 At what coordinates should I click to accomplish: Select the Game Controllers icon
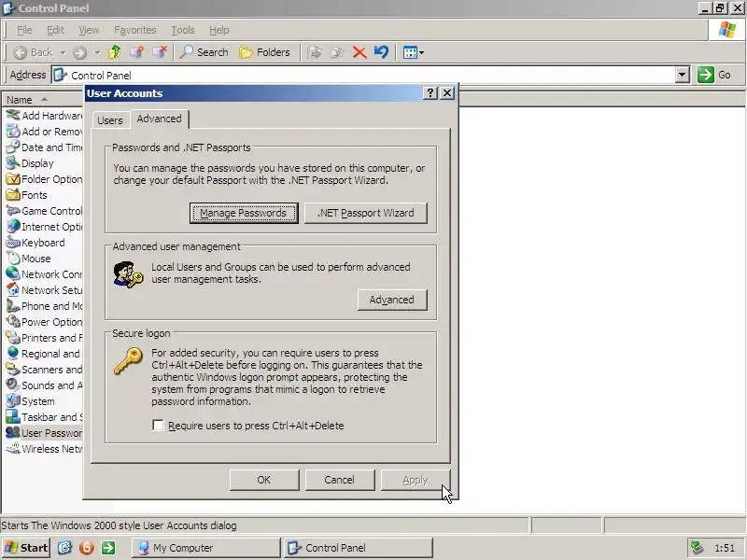point(13,211)
